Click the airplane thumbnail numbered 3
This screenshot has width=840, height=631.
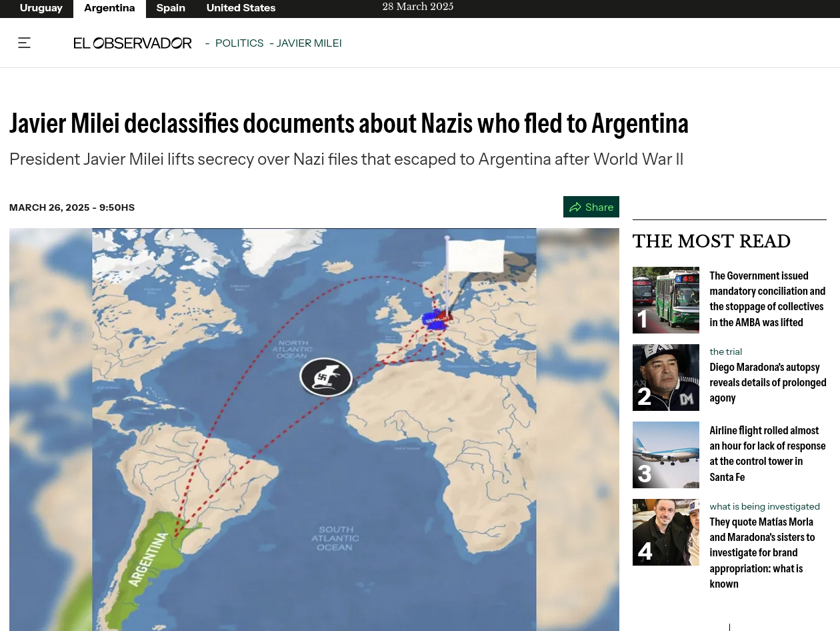coord(666,455)
